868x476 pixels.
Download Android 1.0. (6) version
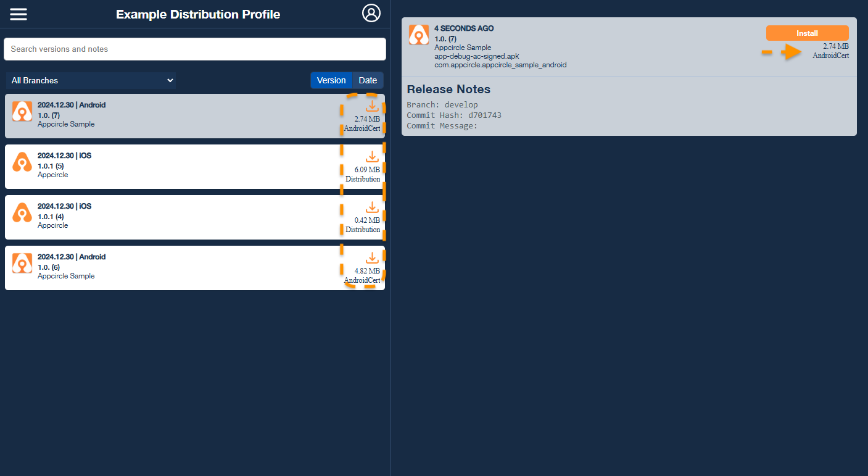tap(372, 258)
